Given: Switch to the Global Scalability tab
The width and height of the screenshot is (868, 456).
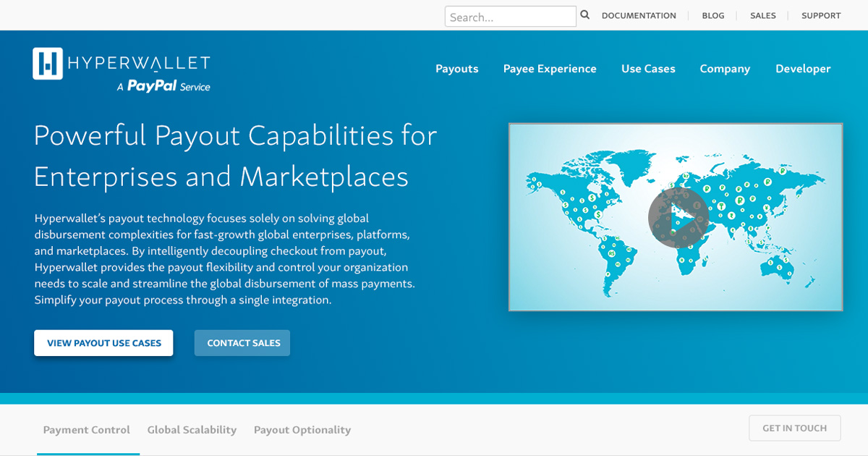Looking at the screenshot, I should (192, 429).
